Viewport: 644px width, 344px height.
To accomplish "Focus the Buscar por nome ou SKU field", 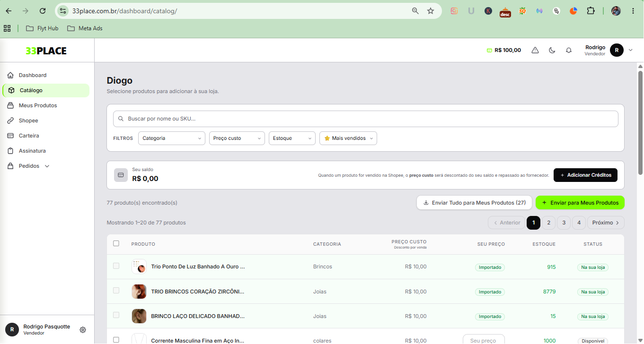I will [366, 119].
